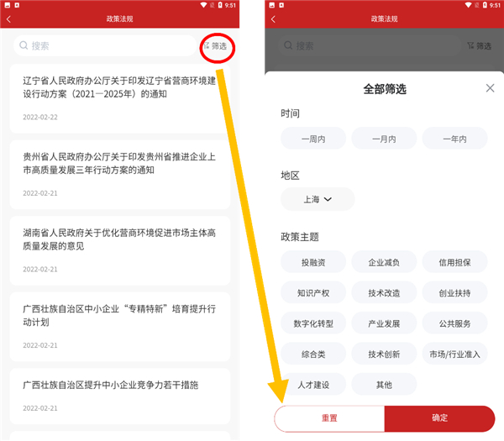Viewport: 504px width, 441px height.
Task: Open 辽宁省营商环境建设行动方案 policy article
Action: (119, 98)
